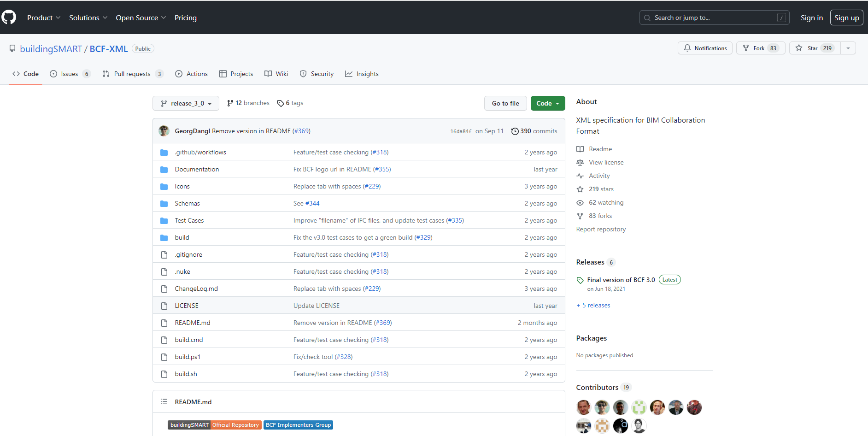868x436 pixels.
Task: Click the tags label icon
Action: pyautogui.click(x=280, y=103)
